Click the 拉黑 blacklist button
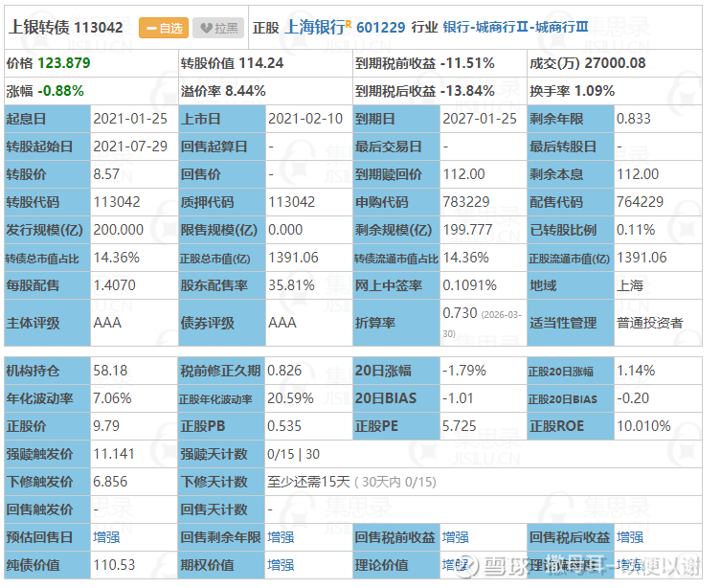The height and width of the screenshot is (588, 721). coord(218,28)
